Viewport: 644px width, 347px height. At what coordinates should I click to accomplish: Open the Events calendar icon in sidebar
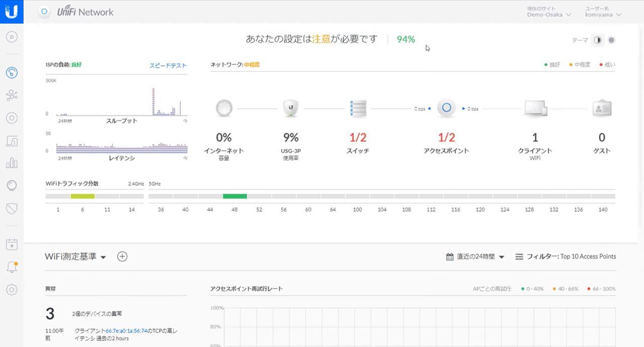12,244
